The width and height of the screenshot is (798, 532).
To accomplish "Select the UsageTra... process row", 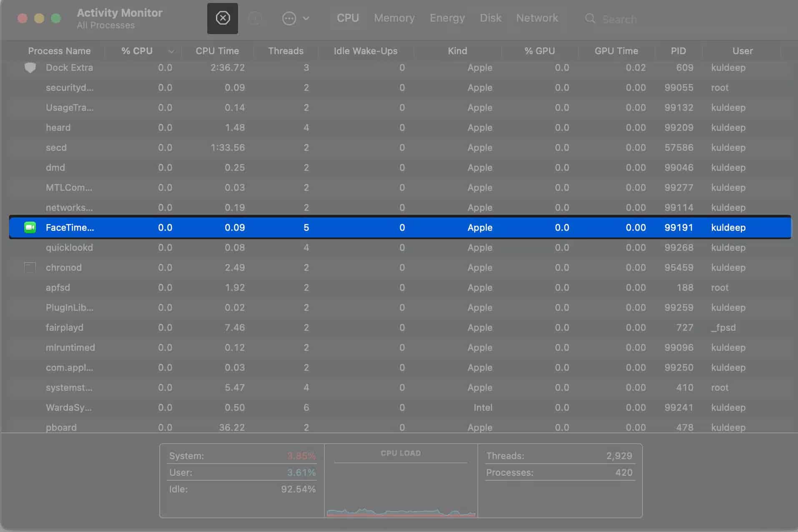I will point(400,107).
